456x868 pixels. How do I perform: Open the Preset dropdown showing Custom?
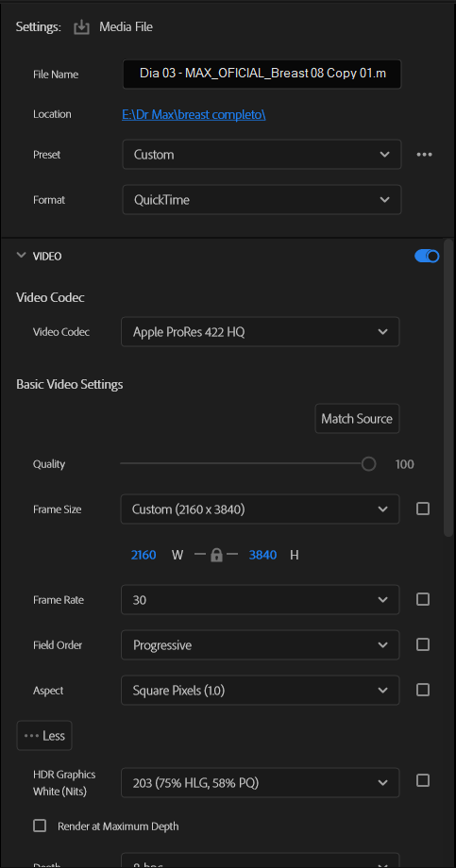[262, 155]
